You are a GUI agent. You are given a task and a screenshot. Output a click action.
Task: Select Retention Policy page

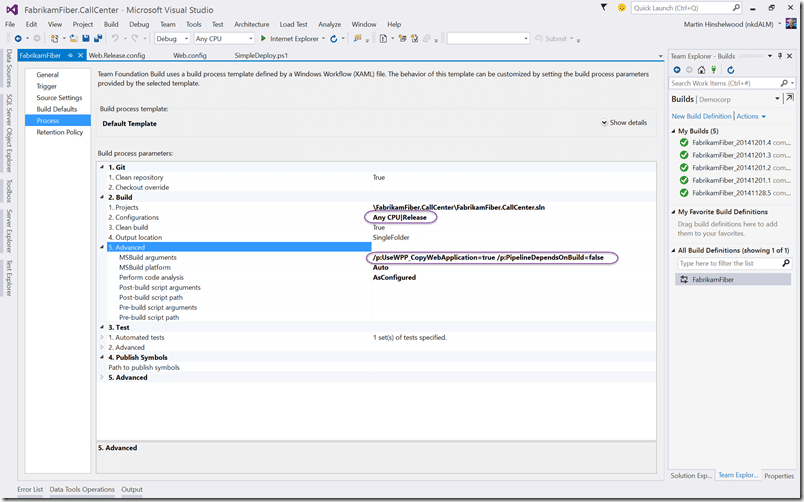[59, 132]
